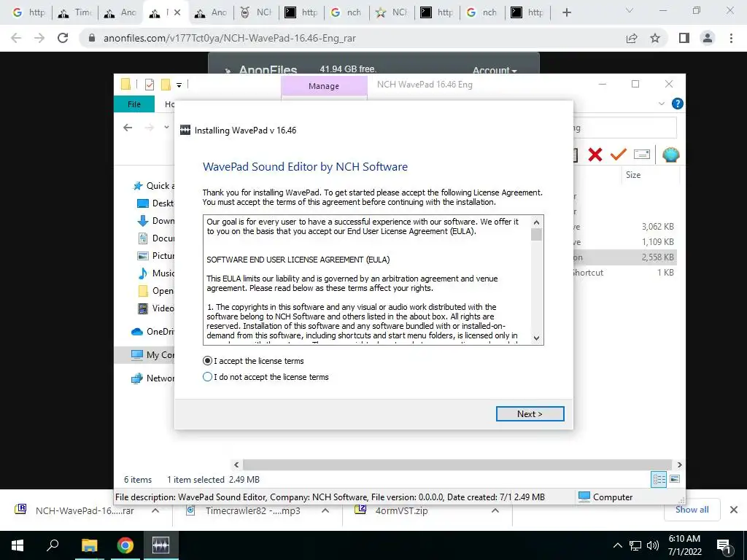The image size is (747, 560).
Task: Open Manage tab in Explorer ribbon
Action: (x=324, y=86)
